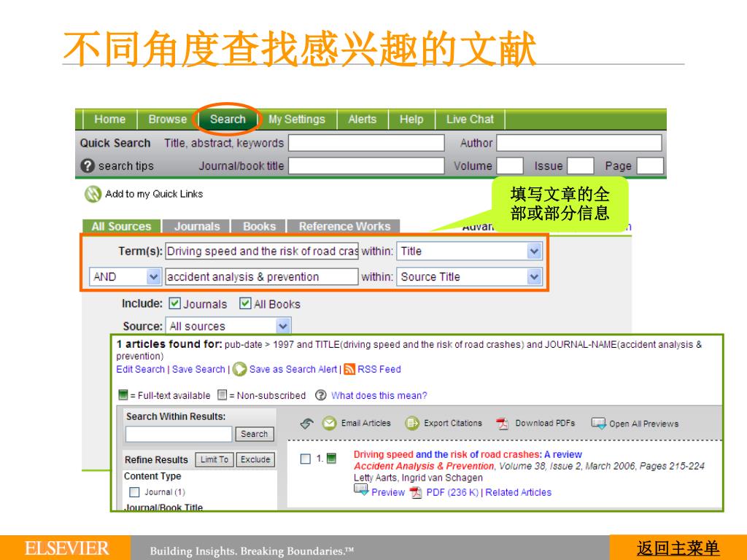Image resolution: width=747 pixels, height=560 pixels.
Task: Click the accident analysis & prevention term field
Action: [262, 276]
